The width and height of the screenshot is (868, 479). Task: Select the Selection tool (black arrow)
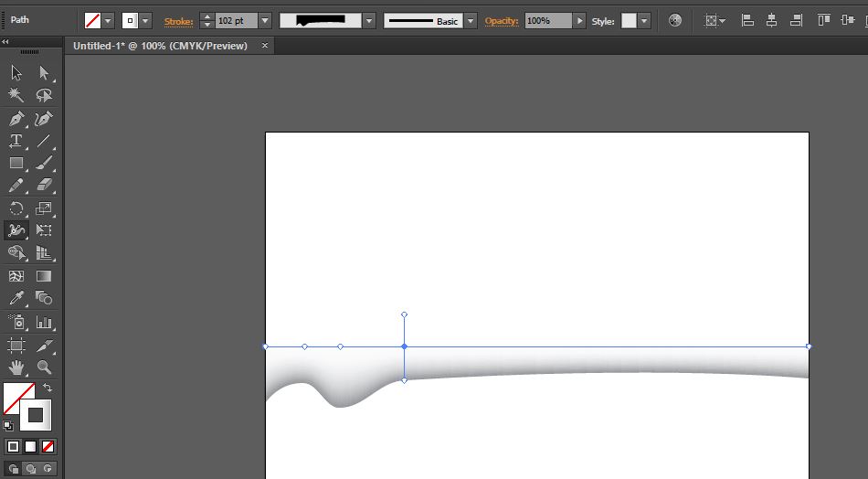click(16, 72)
